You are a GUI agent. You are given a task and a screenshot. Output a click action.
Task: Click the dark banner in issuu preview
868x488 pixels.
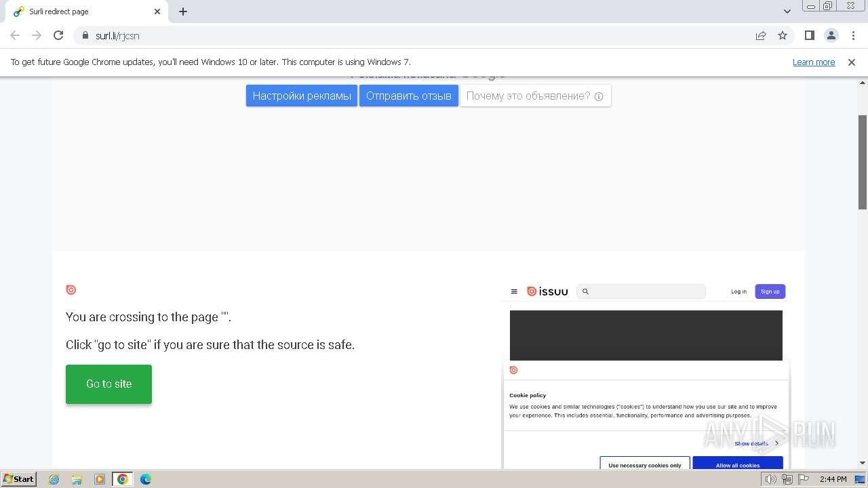[646, 335]
